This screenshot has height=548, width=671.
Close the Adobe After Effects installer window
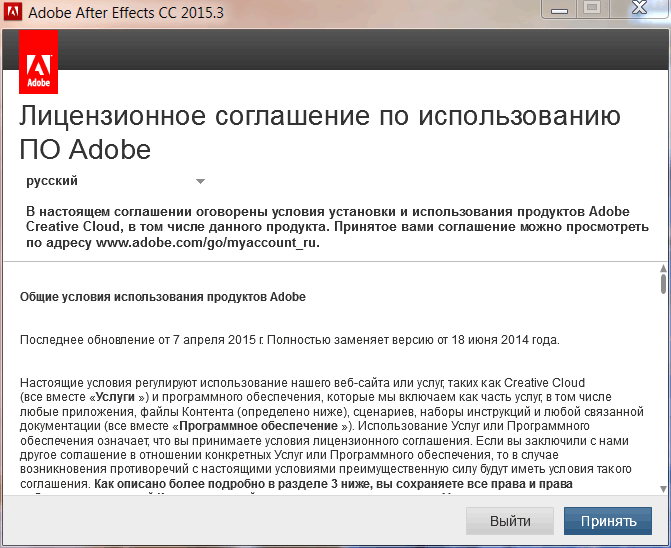tap(640, 8)
